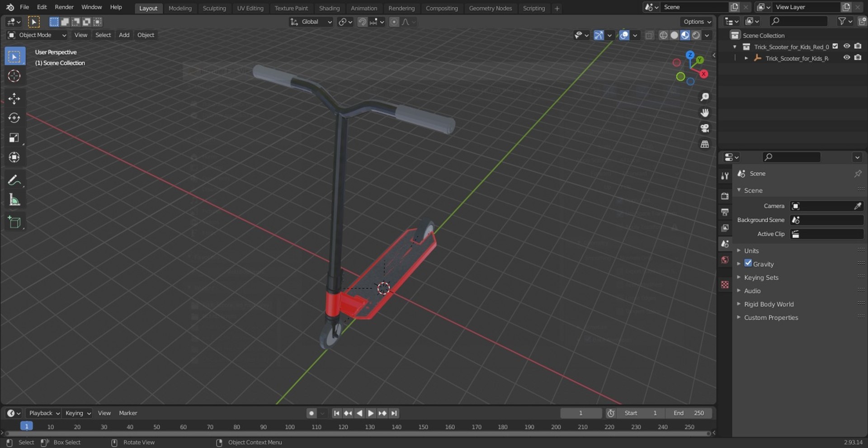Screen dimensions: 868x448
Task: Open World properties tab icon
Action: click(x=725, y=260)
